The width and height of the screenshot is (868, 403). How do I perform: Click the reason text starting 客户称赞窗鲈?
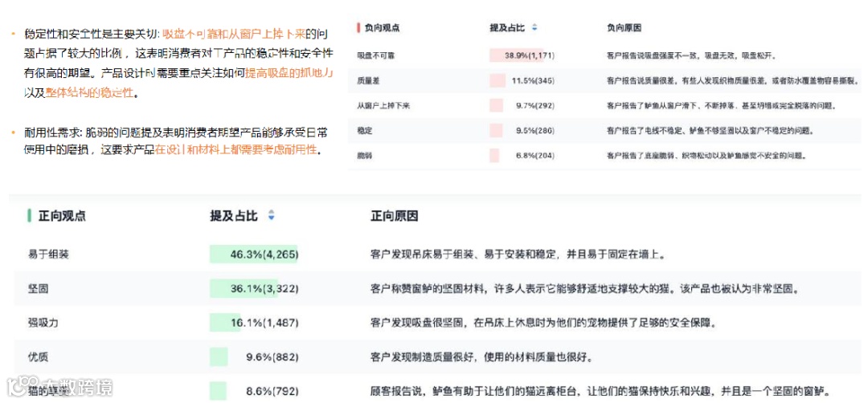click(583, 288)
